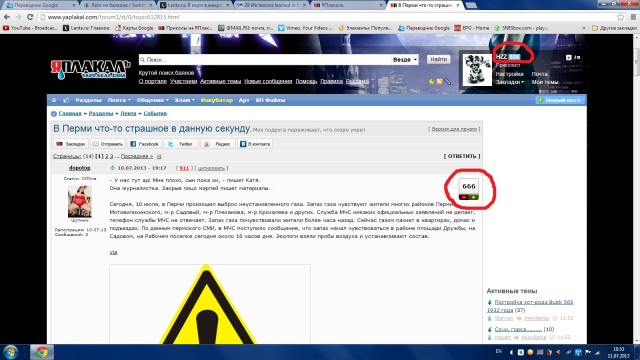Expand the bookmarks bar overflow chevron
Screen dimensions: 640x360
584,28
